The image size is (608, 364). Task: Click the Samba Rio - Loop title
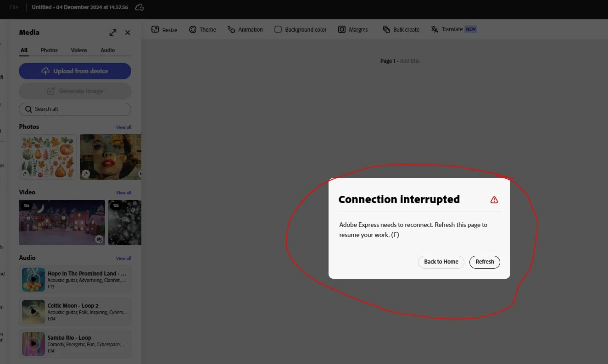click(69, 338)
